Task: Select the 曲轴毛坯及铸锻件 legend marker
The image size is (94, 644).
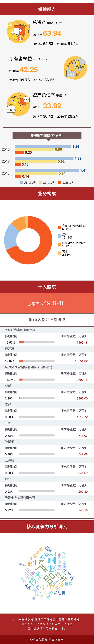Action: click(59, 244)
